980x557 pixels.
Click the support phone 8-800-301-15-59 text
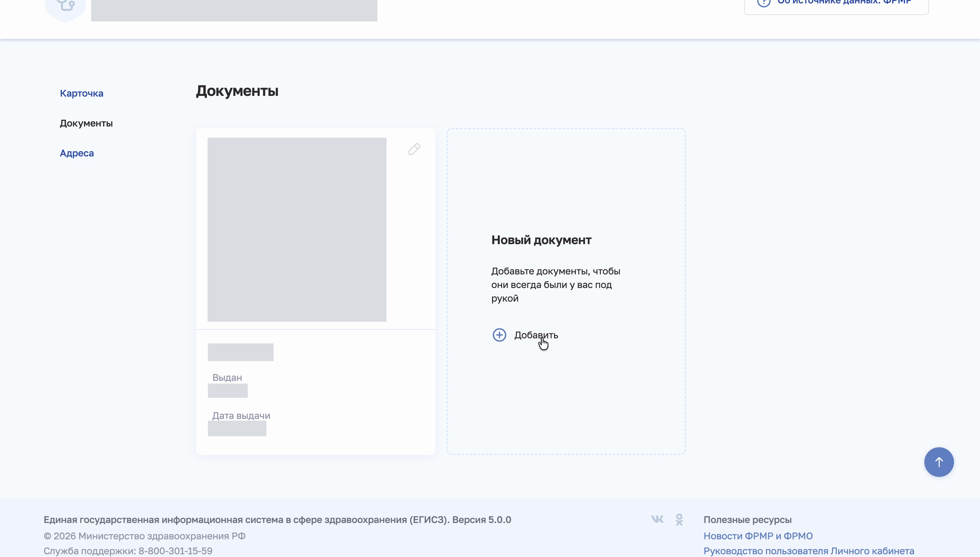[x=175, y=551]
